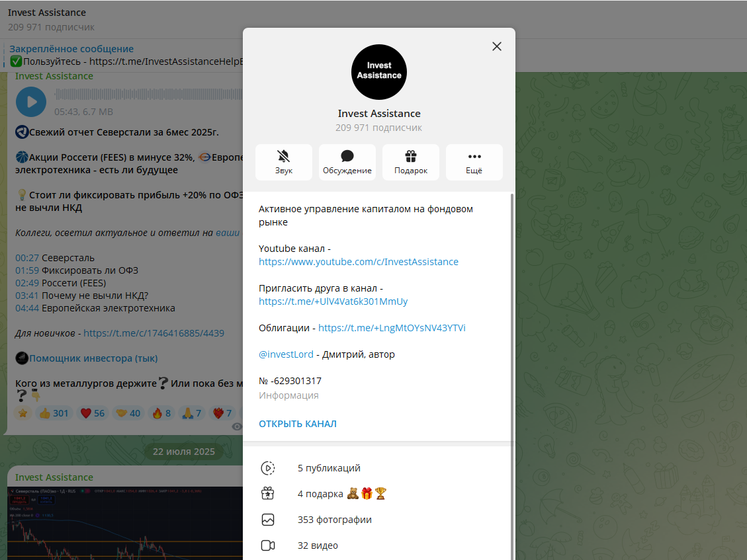Click the channel description text Активное управление

pyautogui.click(x=366, y=216)
